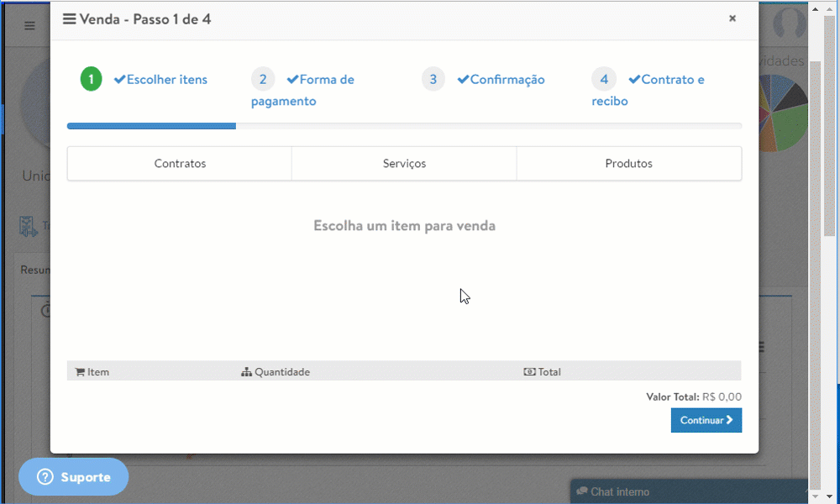Switch to the Contratos tab

[x=180, y=164]
